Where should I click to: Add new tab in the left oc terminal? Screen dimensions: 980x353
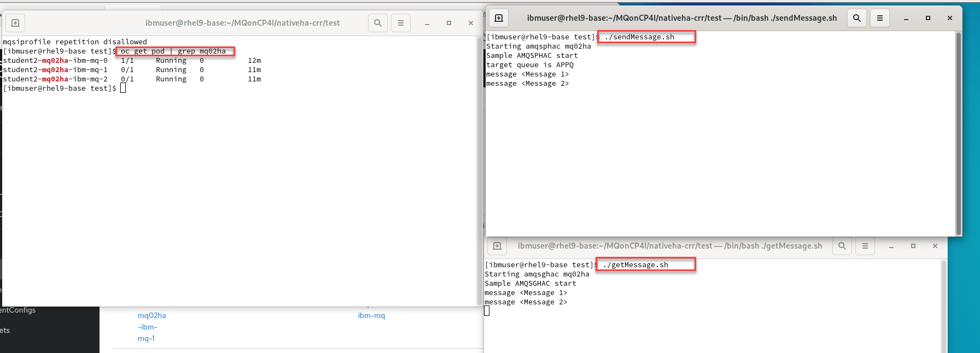click(x=15, y=23)
